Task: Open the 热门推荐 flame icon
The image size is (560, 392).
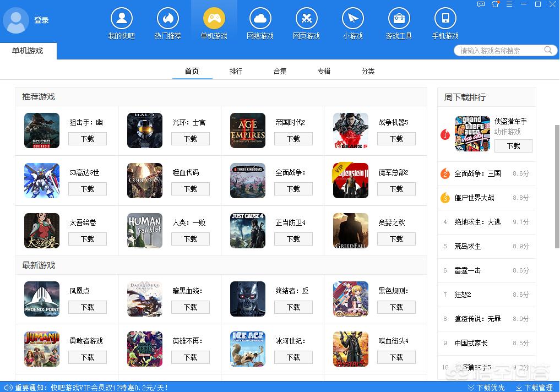Action: [x=167, y=19]
